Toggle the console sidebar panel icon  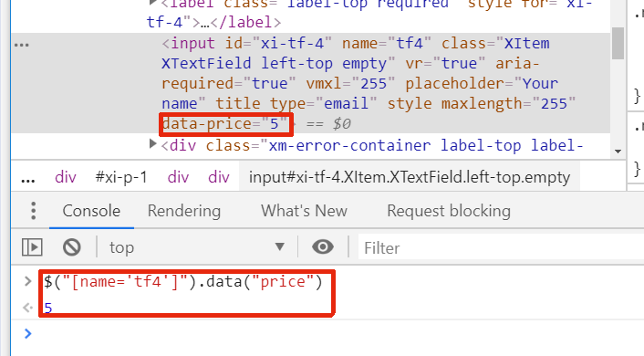tap(32, 247)
